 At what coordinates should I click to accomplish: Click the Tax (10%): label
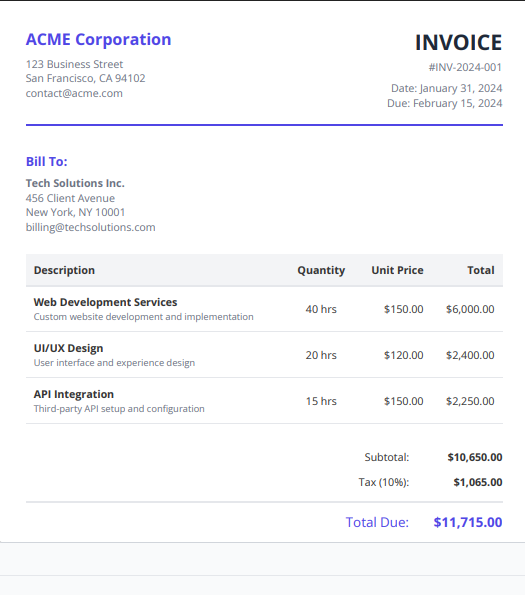tap(384, 482)
